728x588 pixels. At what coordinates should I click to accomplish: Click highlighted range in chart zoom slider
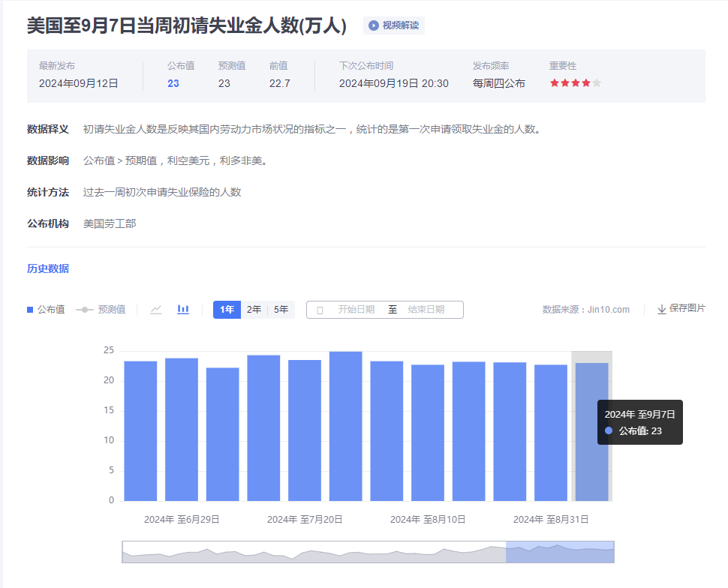click(560, 552)
